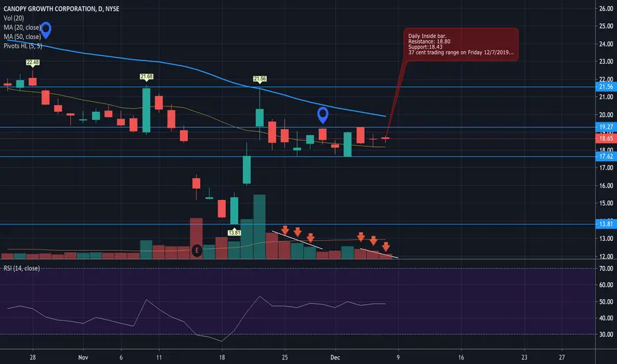Click the 16.00 price axis label
This screenshot has height=364, width=617.
pyautogui.click(x=606, y=185)
